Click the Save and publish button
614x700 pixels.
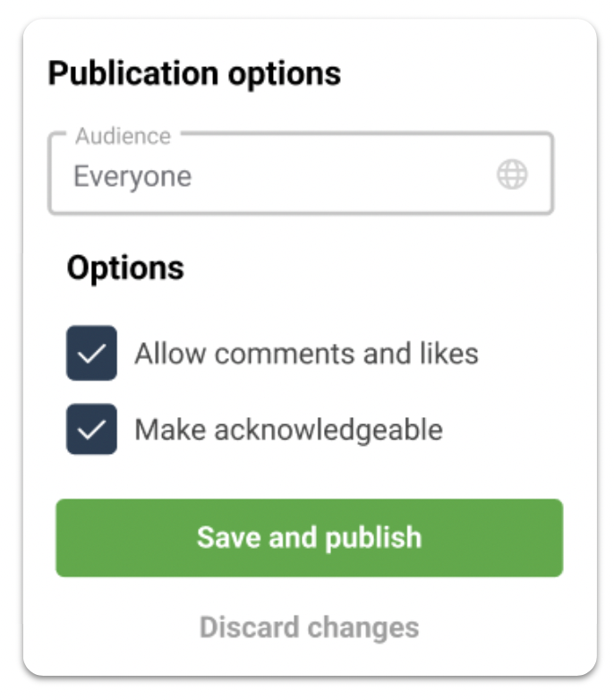(309, 537)
